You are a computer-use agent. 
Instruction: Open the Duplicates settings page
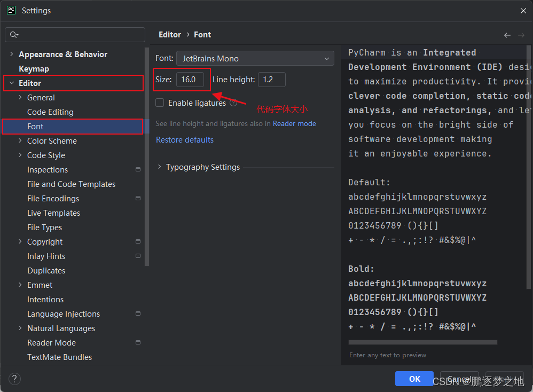point(46,271)
